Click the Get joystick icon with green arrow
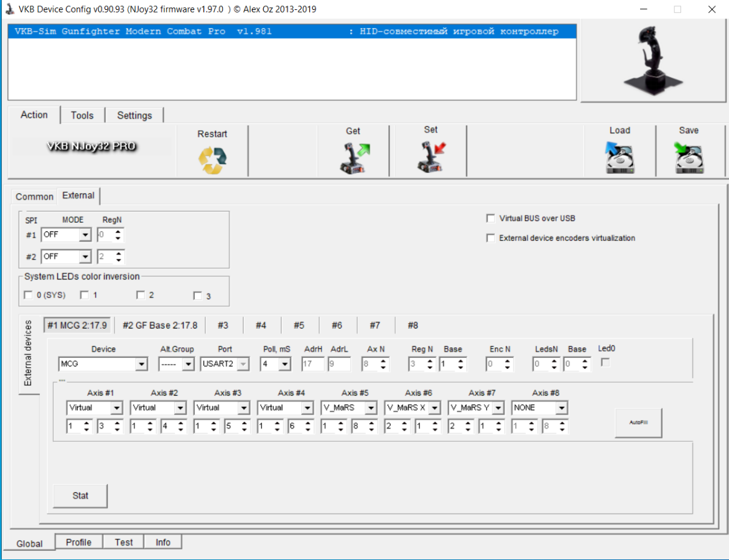The image size is (729, 560). (x=355, y=158)
